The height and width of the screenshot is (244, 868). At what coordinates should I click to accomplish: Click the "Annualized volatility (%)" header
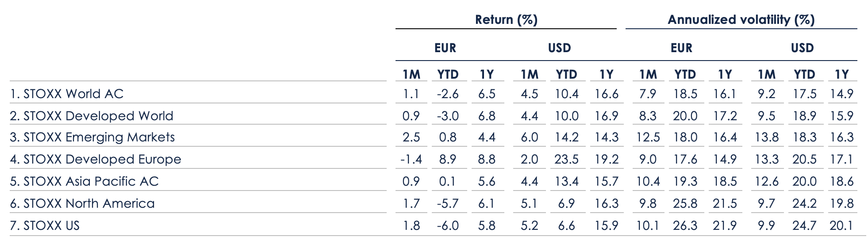pyautogui.click(x=741, y=20)
